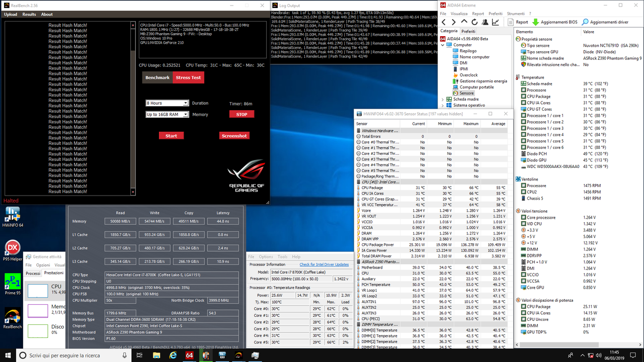This screenshot has height=362, width=644.
Task: Click the back arrow in AIDA64 toolbar
Action: pos(443,22)
